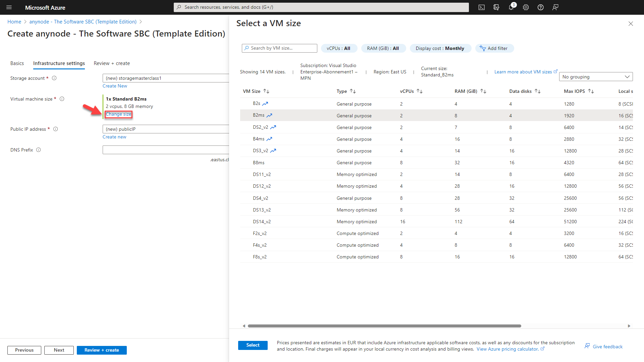Click the Next button
This screenshot has height=362, width=644.
pos(59,350)
